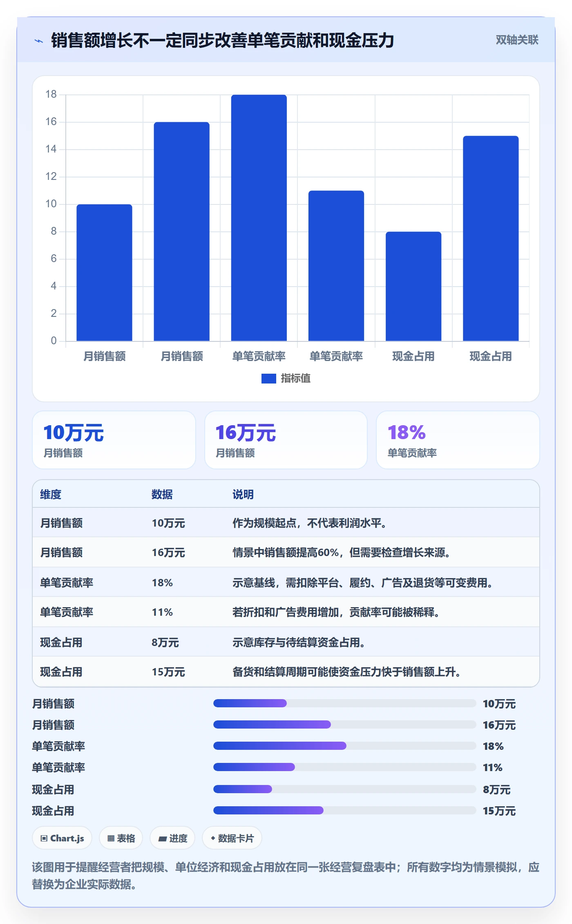
Task: Open the 16万元 月销售额 summary card
Action: pyautogui.click(x=286, y=440)
